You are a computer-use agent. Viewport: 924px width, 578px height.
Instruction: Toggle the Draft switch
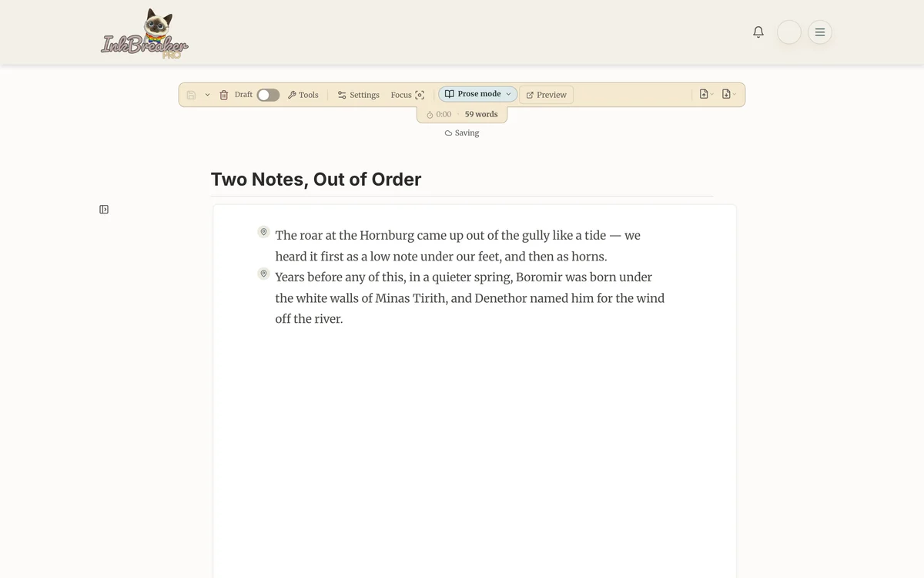point(268,95)
